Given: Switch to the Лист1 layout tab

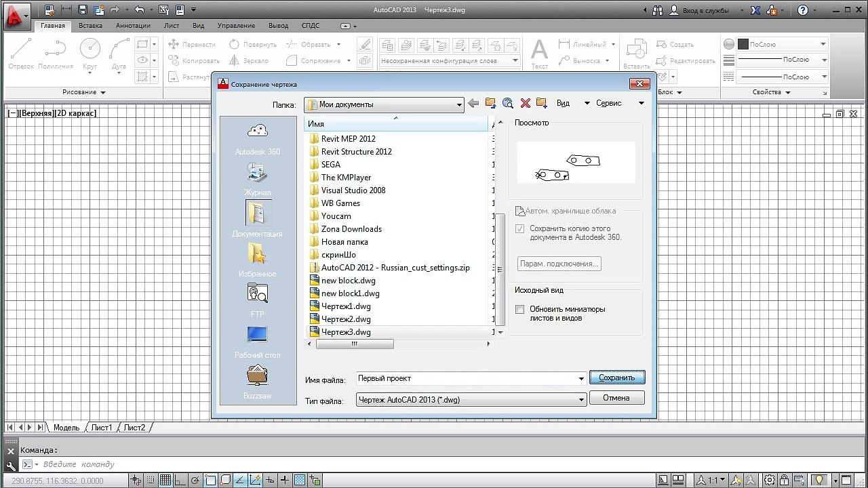Looking at the screenshot, I should 102,428.
